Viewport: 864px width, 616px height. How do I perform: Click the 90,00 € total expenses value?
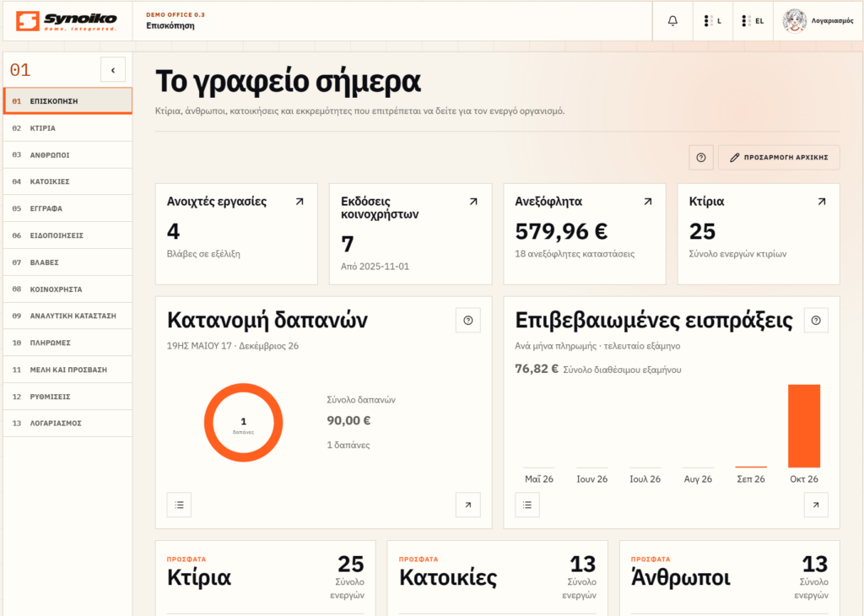[348, 420]
